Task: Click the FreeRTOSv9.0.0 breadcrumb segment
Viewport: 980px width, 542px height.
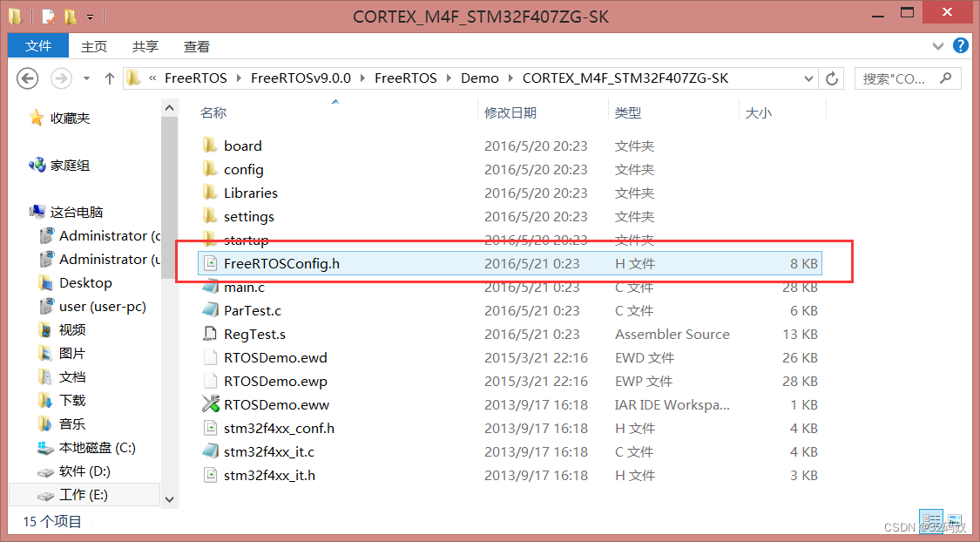Action: [x=301, y=78]
